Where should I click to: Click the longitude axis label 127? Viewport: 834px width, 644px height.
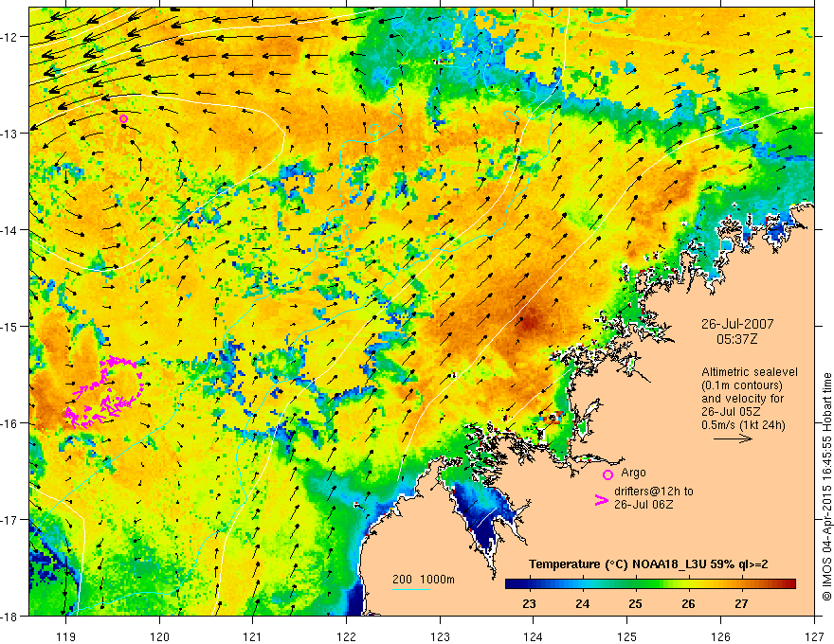[x=814, y=636]
